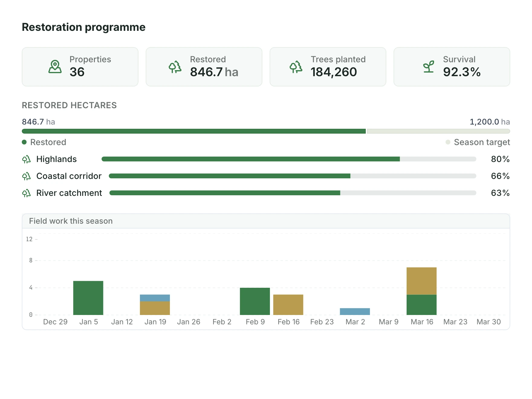532x399 pixels.
Task: Click the Highlands progress bar
Action: point(289,159)
